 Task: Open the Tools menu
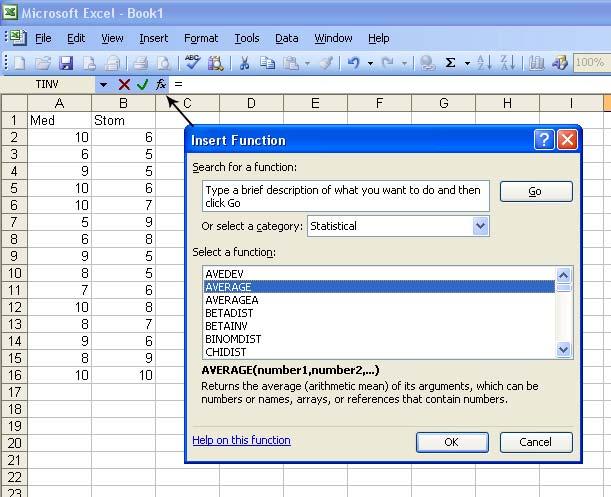(x=247, y=38)
